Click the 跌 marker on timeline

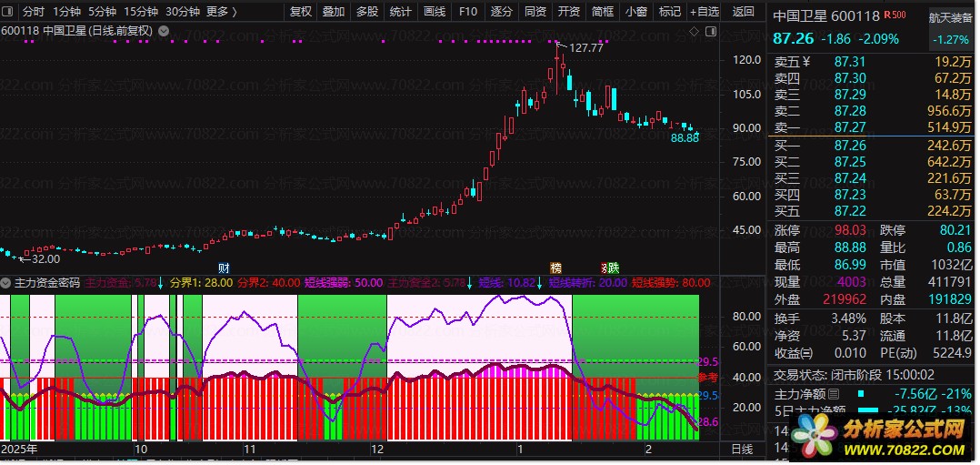click(613, 268)
